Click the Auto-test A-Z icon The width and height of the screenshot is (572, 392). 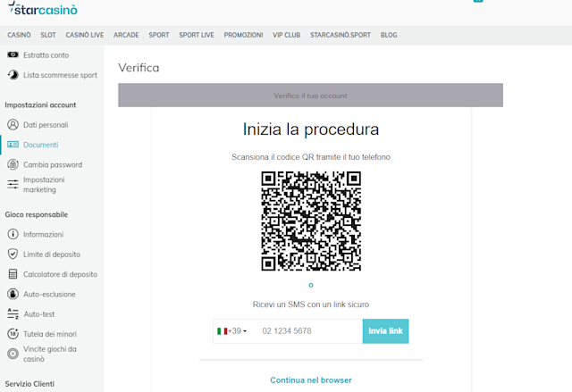point(13,313)
